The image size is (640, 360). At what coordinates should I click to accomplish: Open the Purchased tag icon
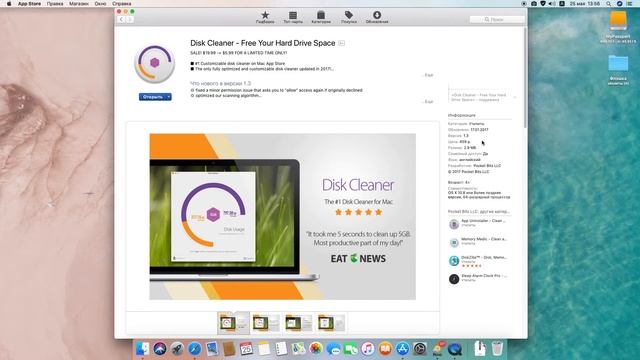(x=349, y=15)
